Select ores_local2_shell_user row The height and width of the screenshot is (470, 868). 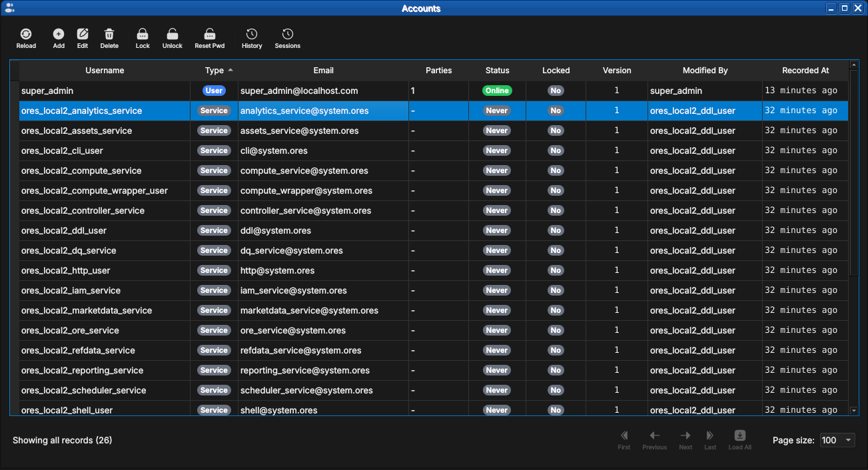point(434,408)
